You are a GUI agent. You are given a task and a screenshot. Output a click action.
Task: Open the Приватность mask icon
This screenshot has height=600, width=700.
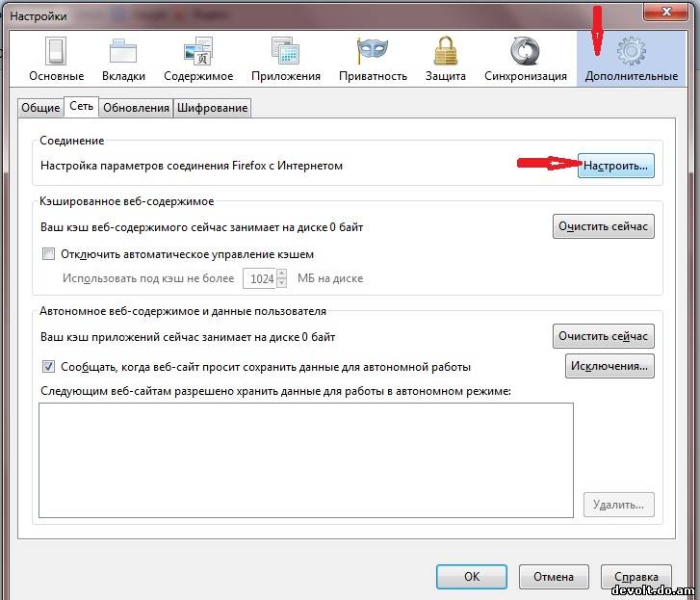pyautogui.click(x=373, y=51)
